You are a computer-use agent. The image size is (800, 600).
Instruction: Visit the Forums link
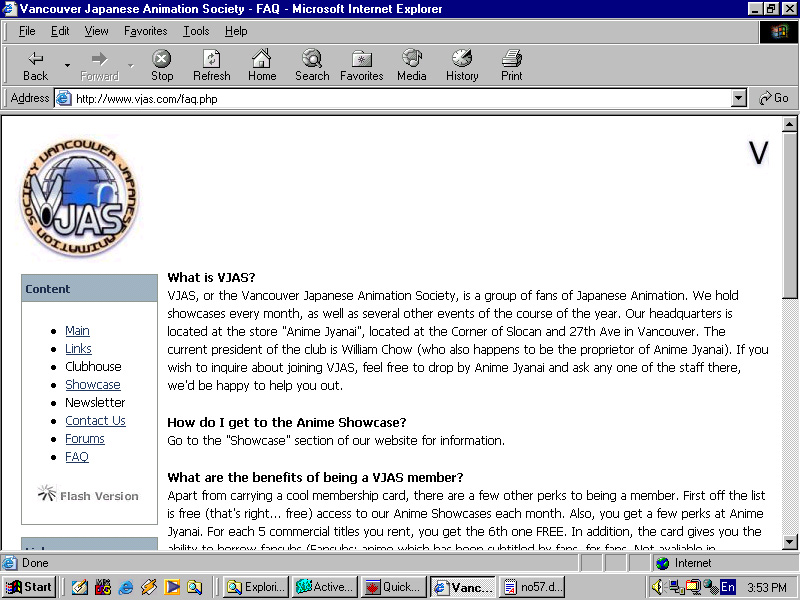click(x=85, y=439)
